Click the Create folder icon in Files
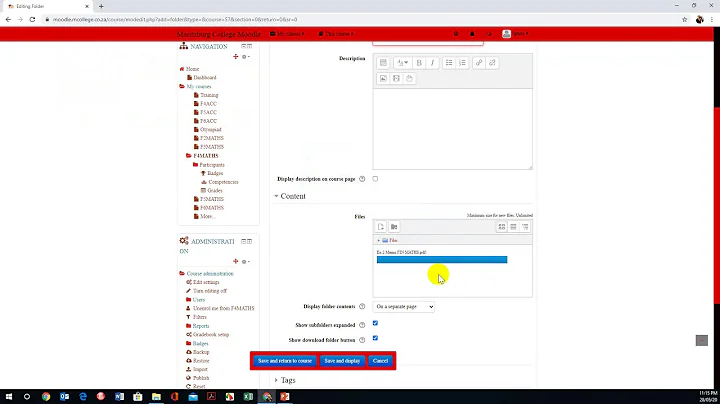Screen dimensions: 720x404 tap(394, 227)
